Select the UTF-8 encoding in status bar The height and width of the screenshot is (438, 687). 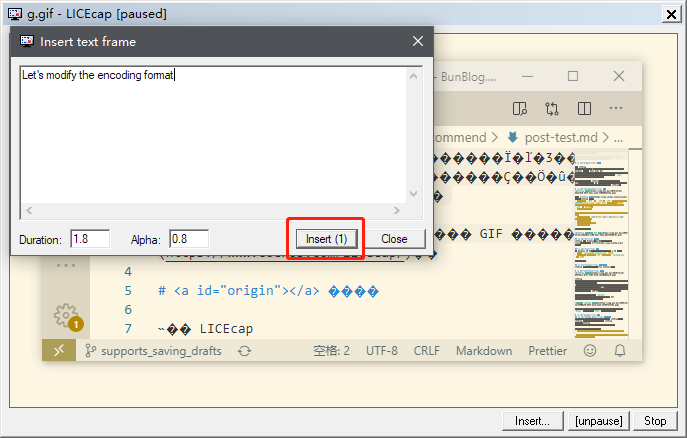[382, 351]
